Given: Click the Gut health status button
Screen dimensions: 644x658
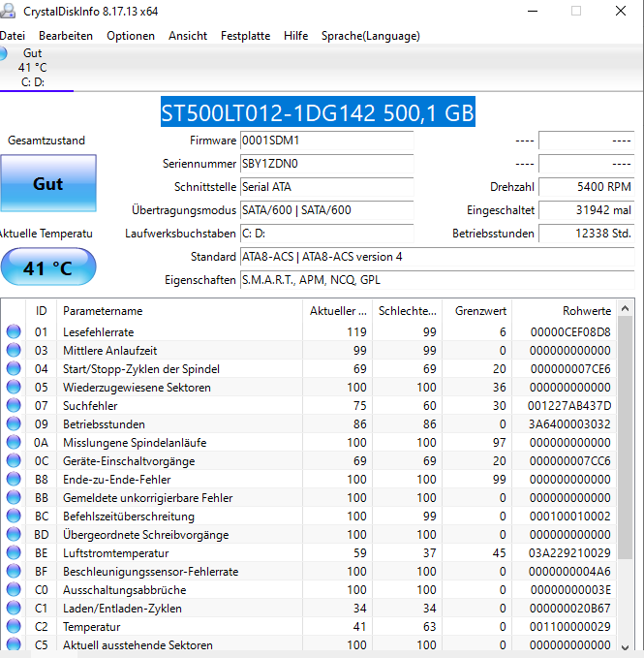Looking at the screenshot, I should (x=48, y=183).
